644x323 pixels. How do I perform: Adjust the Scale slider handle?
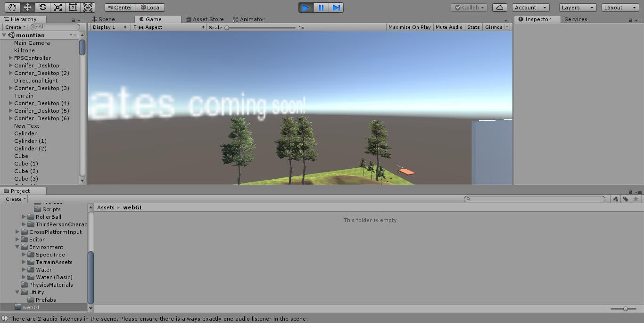pos(227,27)
